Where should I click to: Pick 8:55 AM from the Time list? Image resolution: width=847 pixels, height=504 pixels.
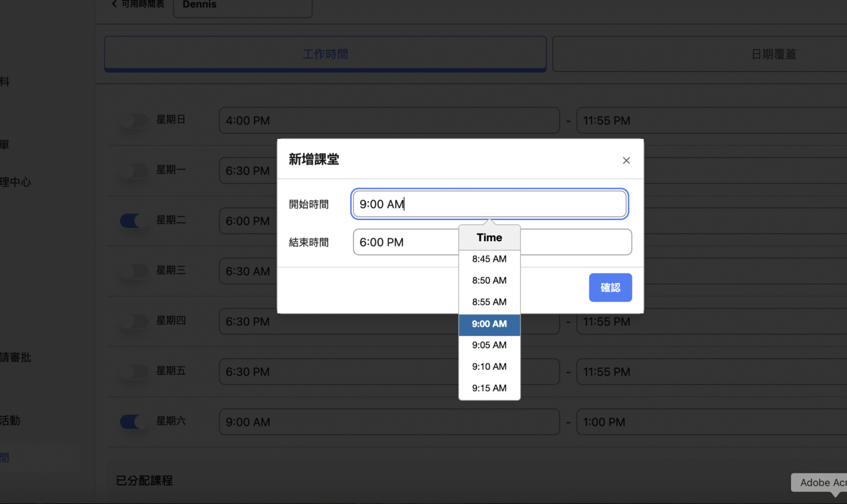(489, 302)
